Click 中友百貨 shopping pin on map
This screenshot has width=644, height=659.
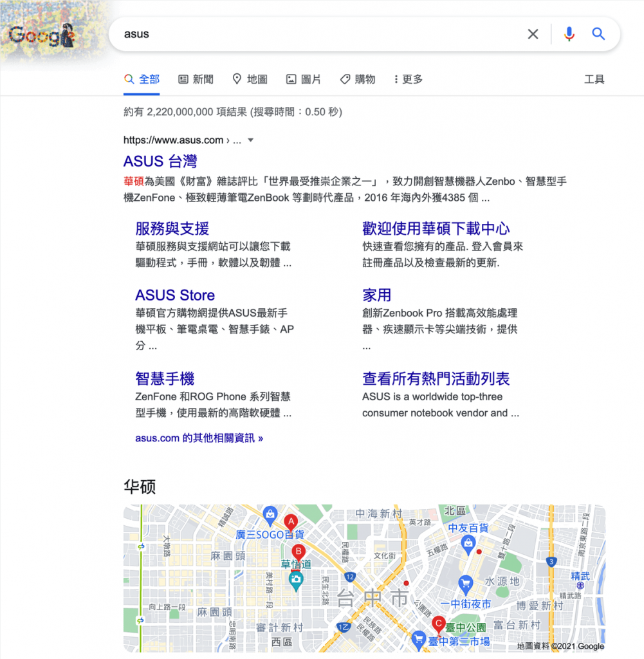(468, 545)
